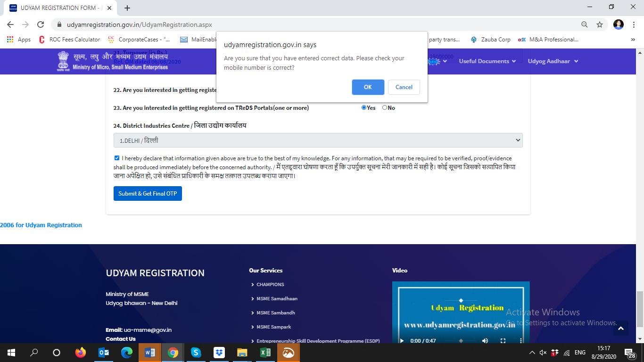Click OK in the confirmation dialog
Image resolution: width=644 pixels, height=362 pixels.
367,87
